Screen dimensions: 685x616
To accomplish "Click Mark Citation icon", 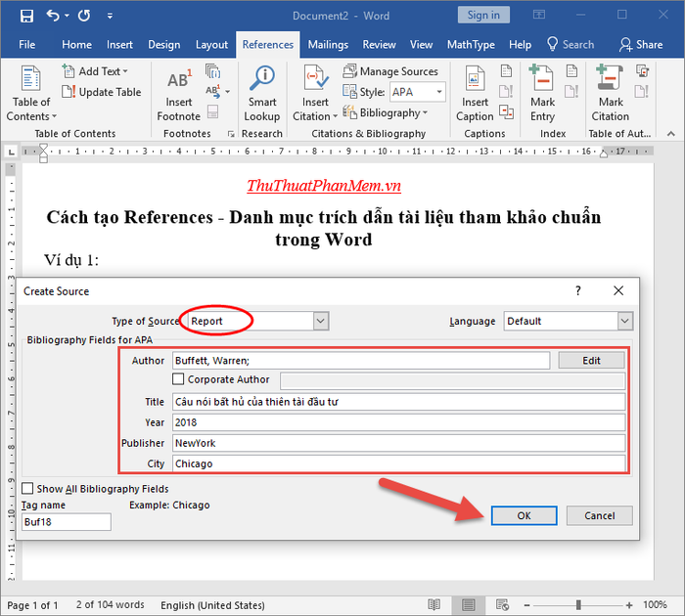I will (610, 78).
